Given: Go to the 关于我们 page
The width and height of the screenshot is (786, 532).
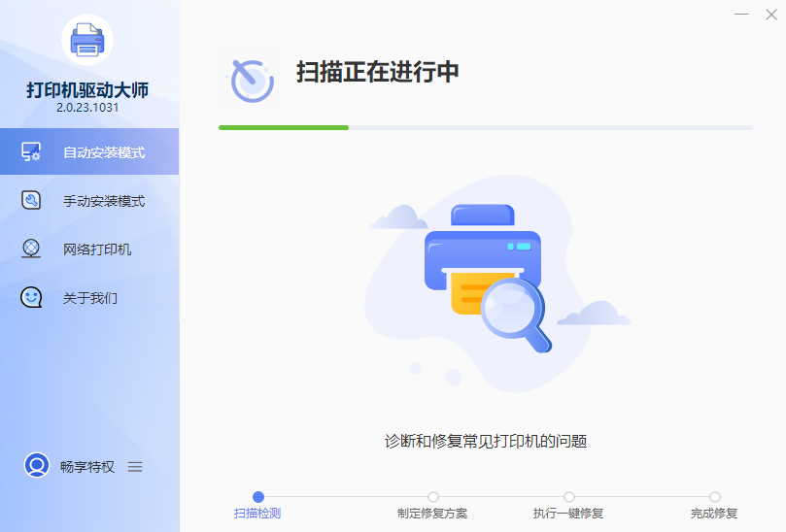Looking at the screenshot, I should [90, 298].
